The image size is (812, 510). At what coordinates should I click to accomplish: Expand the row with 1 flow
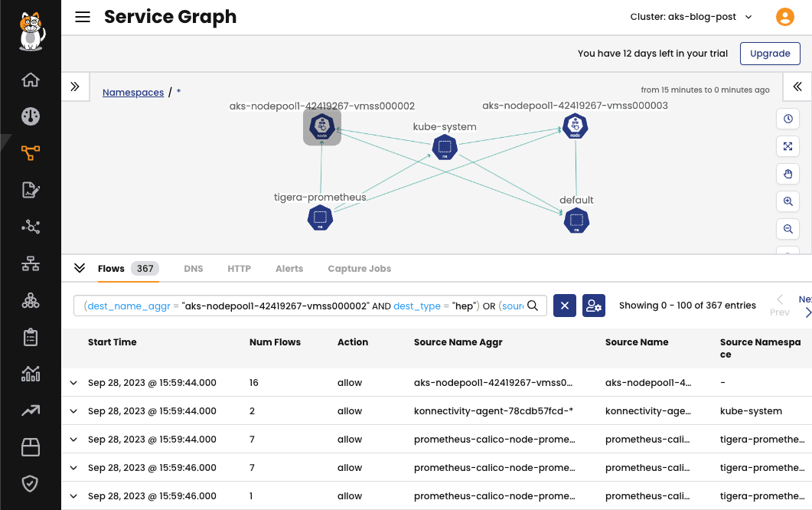(x=73, y=496)
